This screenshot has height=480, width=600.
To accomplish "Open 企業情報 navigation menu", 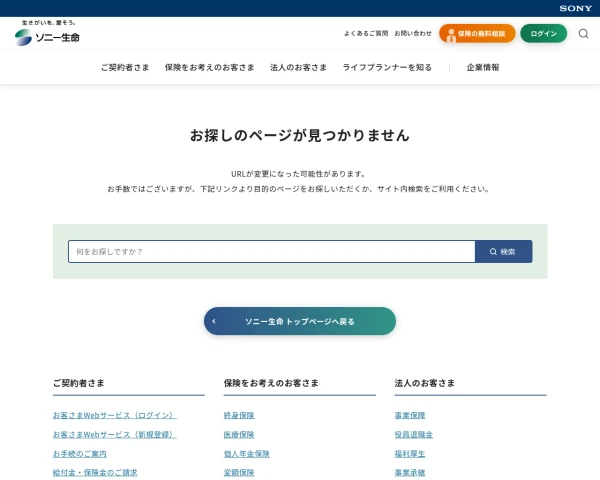I will tap(483, 67).
